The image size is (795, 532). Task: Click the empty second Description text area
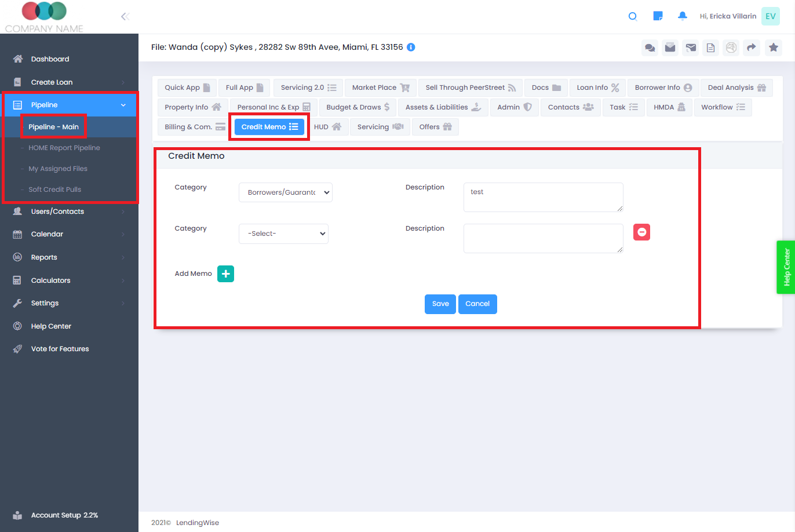tap(543, 238)
